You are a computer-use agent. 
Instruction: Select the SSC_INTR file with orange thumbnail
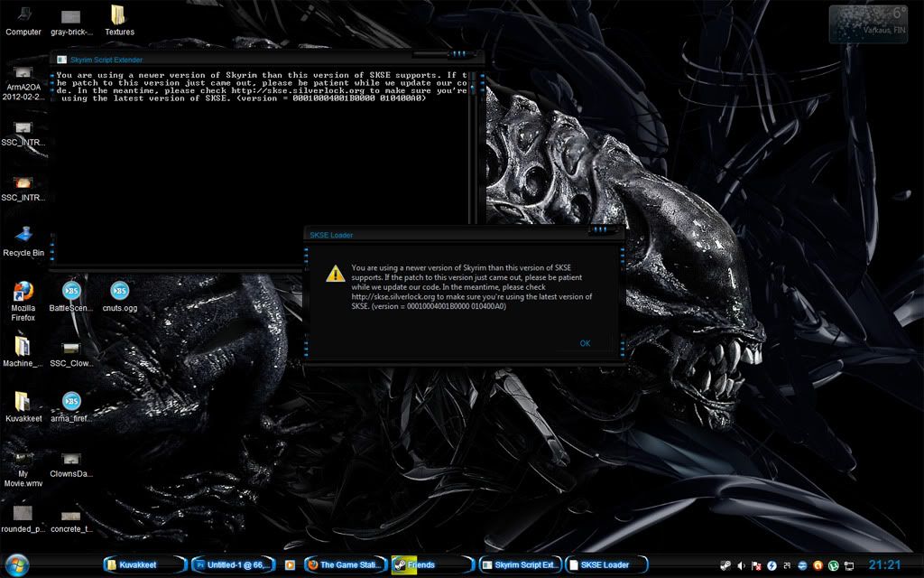point(23,190)
